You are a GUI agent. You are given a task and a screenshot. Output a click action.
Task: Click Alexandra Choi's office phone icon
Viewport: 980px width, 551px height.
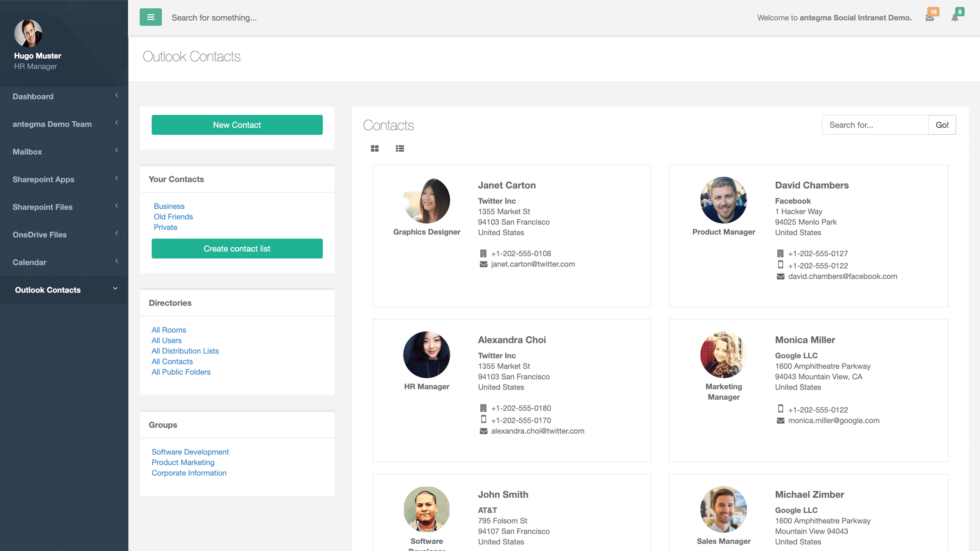[x=483, y=408]
